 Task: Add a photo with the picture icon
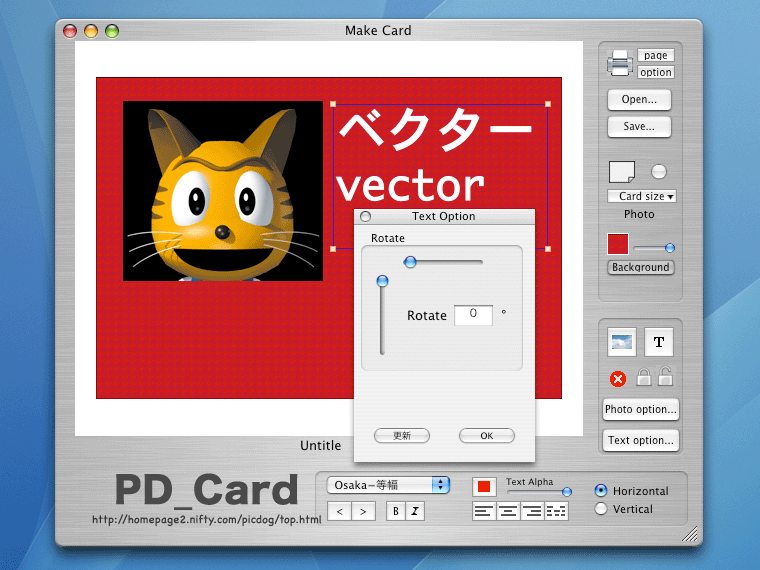click(622, 342)
